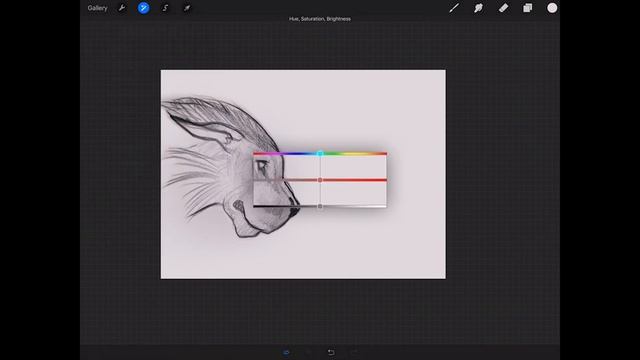Click the Hue slider cyan handle
This screenshot has width=640, height=360.
click(320, 153)
